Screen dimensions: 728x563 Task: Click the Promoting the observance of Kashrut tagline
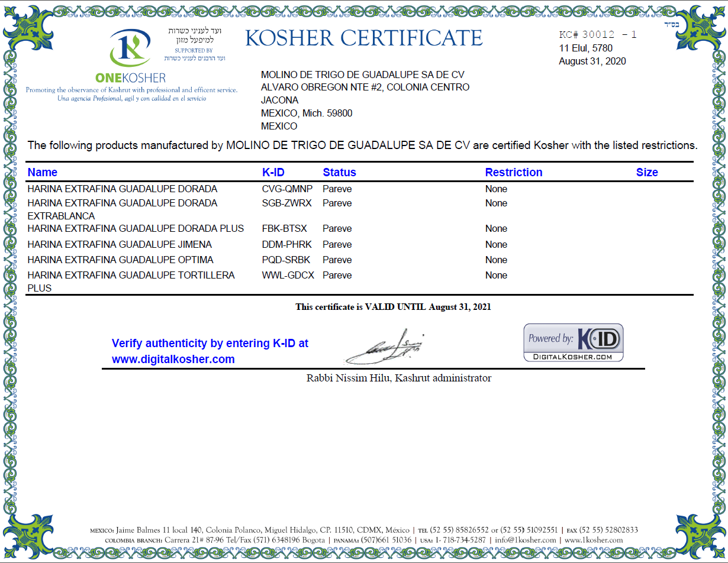tap(131, 90)
